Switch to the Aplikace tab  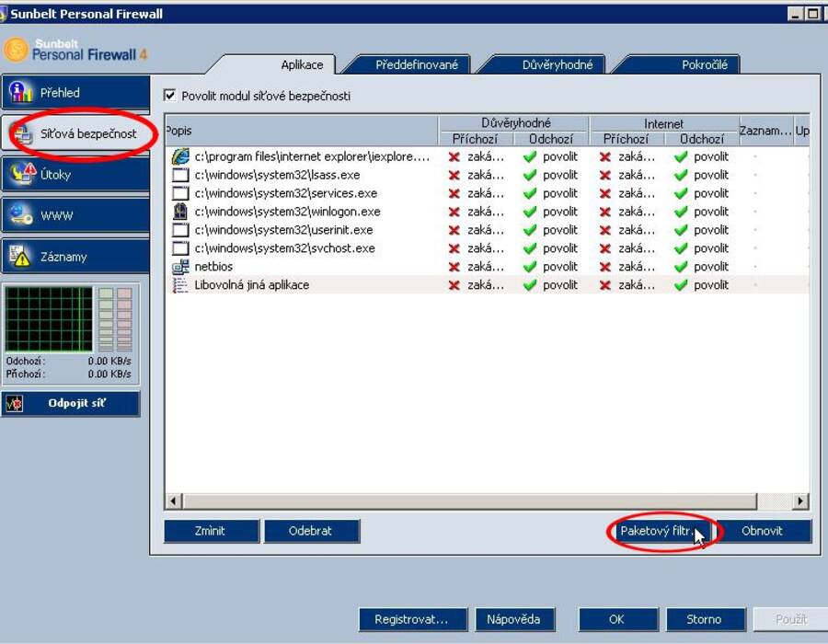pyautogui.click(x=302, y=65)
